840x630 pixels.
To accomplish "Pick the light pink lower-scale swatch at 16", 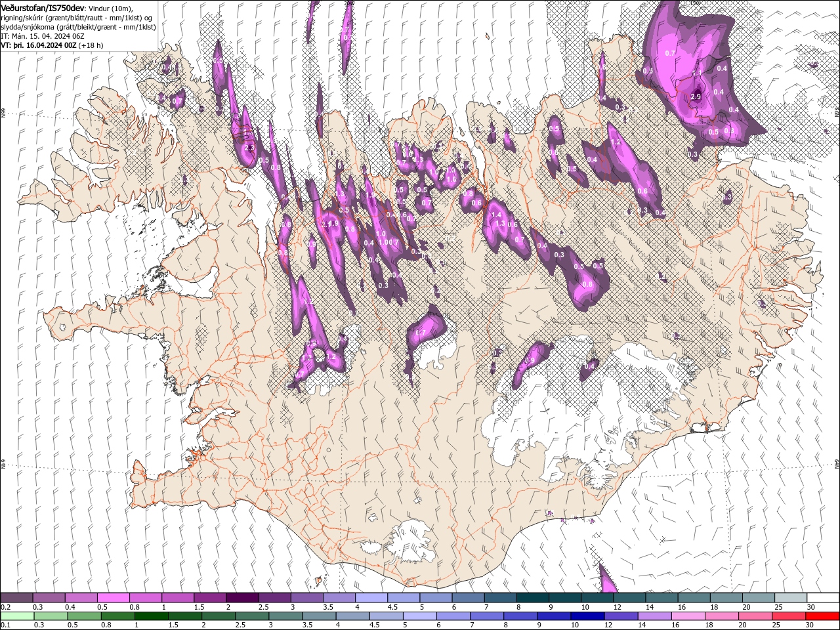I will pos(688,616).
